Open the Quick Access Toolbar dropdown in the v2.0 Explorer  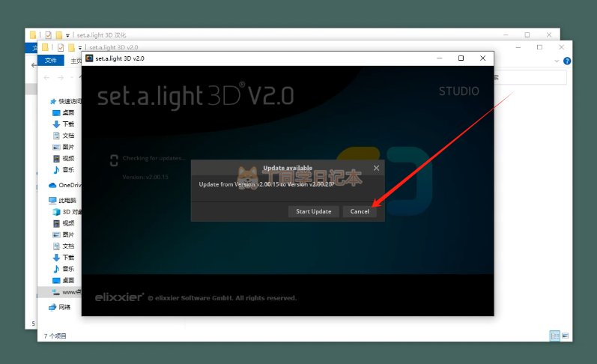(x=80, y=48)
